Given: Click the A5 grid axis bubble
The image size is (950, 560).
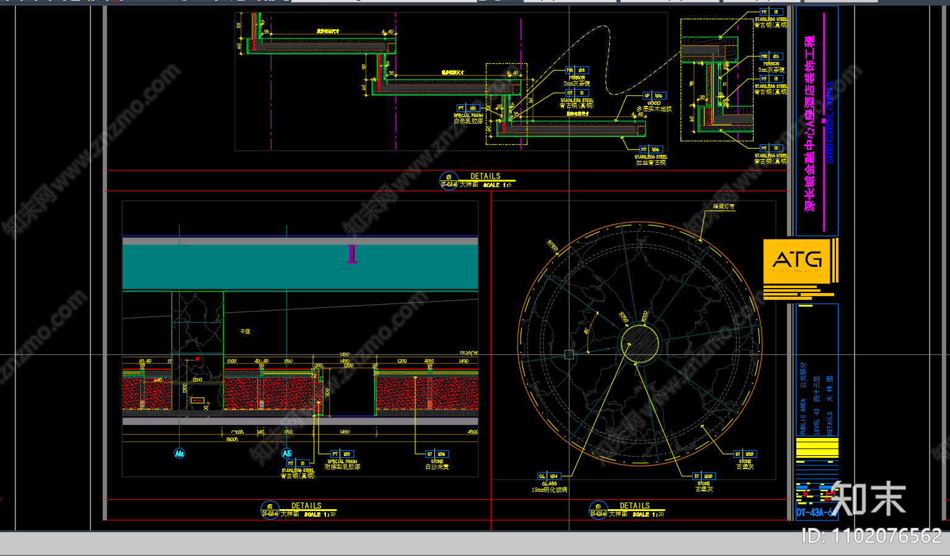Looking at the screenshot, I should point(286,453).
